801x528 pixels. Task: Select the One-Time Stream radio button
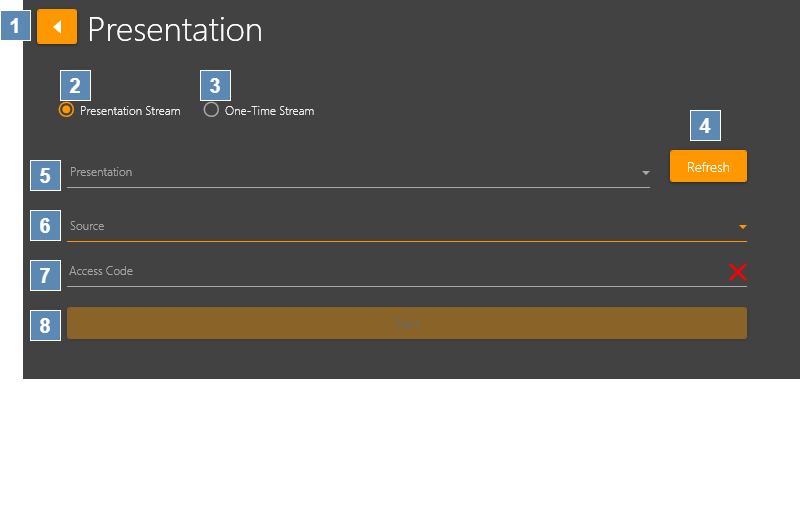click(x=211, y=110)
